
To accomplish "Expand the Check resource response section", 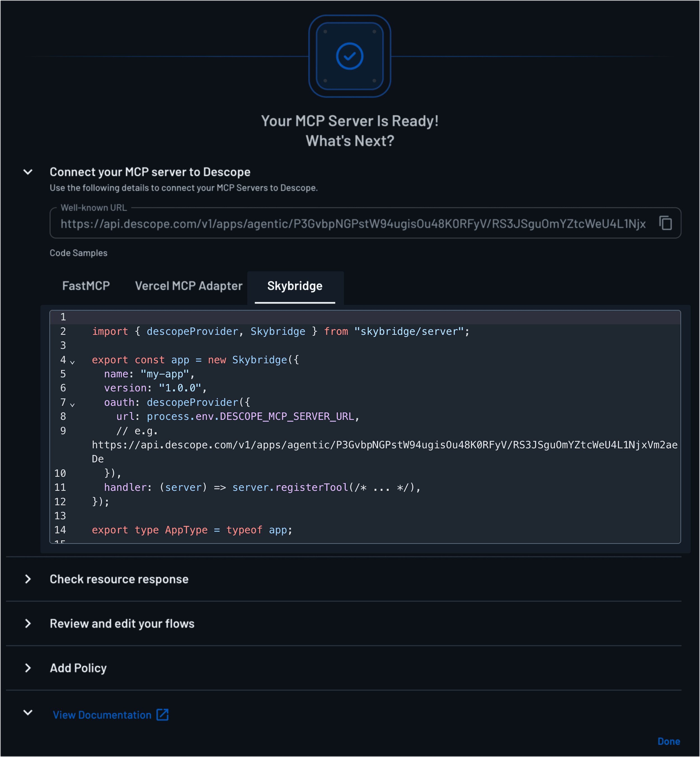I will (28, 579).
